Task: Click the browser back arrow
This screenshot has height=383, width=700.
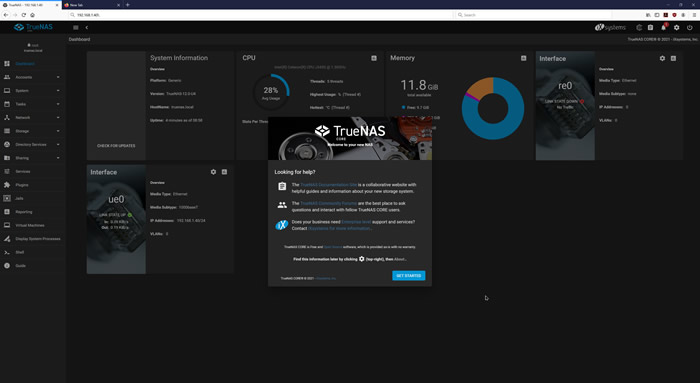Action: (6, 15)
